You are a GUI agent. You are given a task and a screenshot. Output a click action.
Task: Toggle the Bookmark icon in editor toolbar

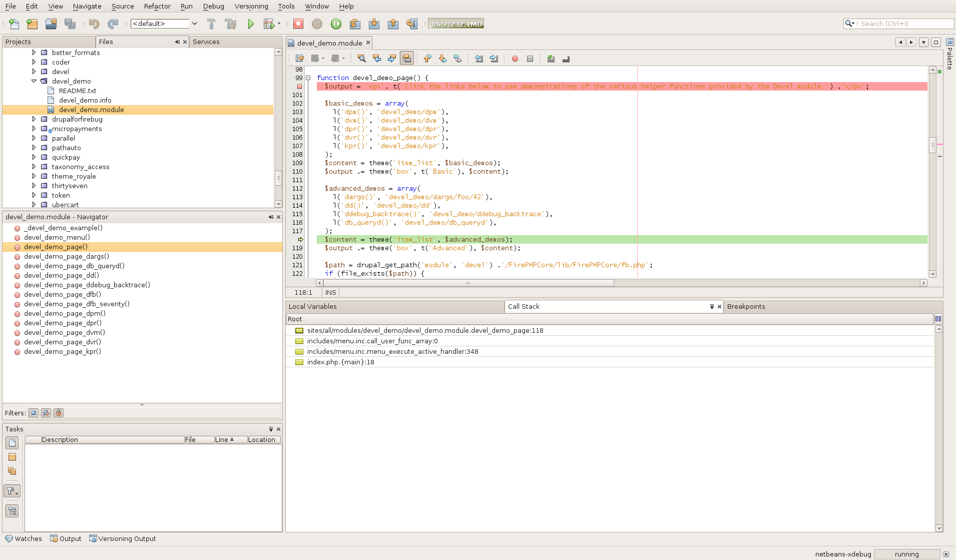457,59
